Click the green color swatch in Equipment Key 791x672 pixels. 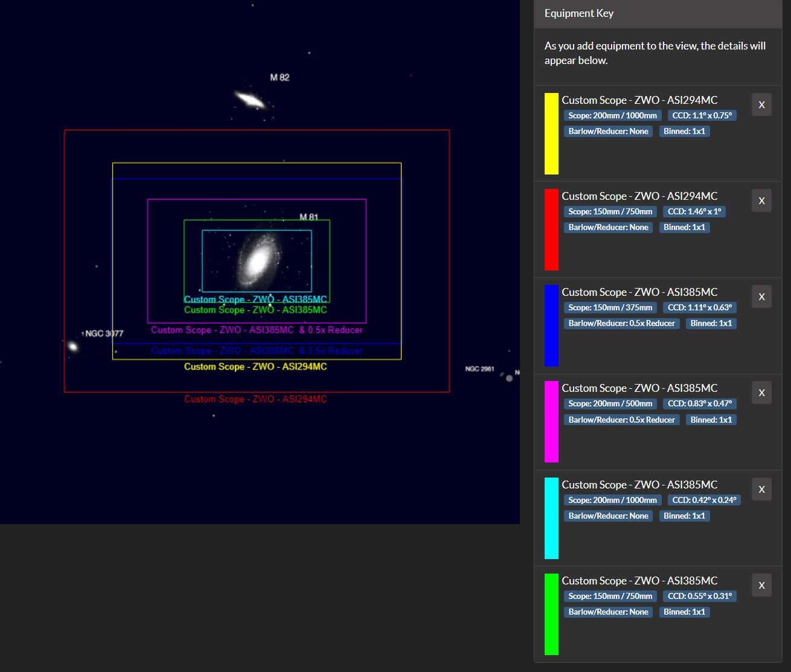tap(551, 614)
